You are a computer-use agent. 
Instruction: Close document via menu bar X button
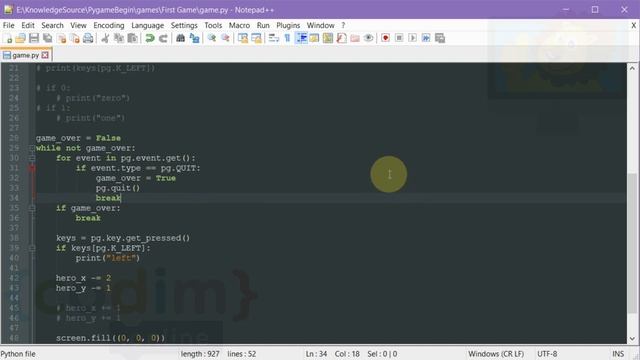pos(633,25)
